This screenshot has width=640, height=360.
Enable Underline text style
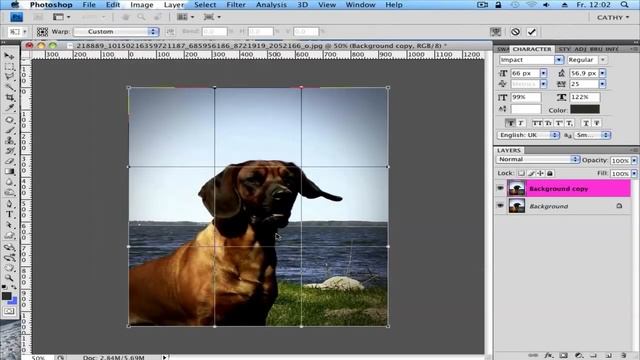586,123
